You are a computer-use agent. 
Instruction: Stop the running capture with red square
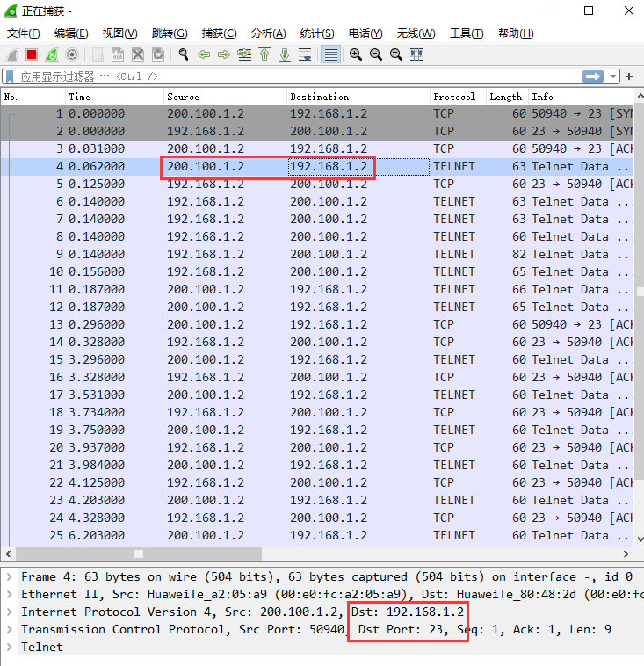tap(32, 54)
